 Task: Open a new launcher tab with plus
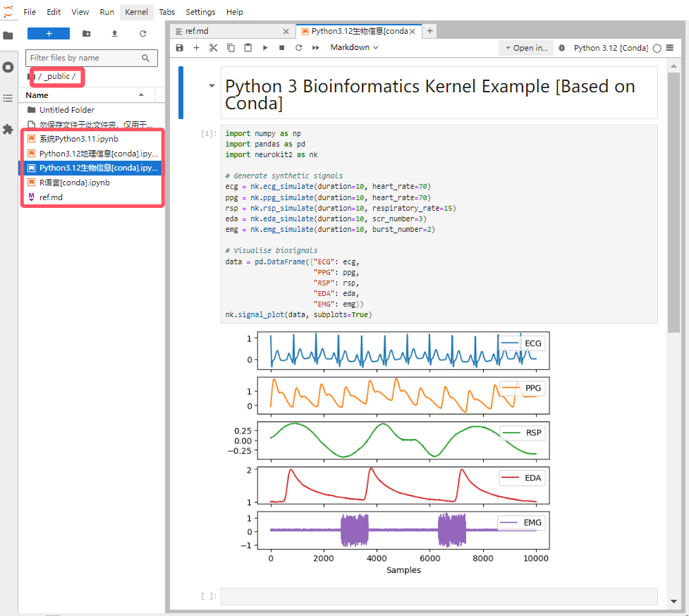coord(429,31)
